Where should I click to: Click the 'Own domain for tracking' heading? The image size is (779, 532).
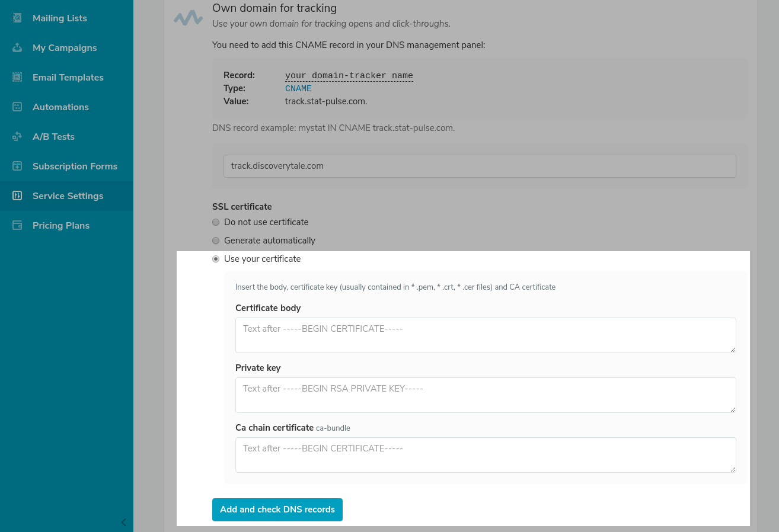[x=274, y=8]
